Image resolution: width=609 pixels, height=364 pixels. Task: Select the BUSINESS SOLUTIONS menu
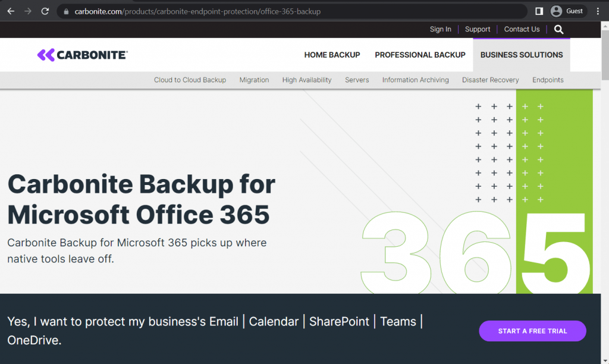pos(522,55)
